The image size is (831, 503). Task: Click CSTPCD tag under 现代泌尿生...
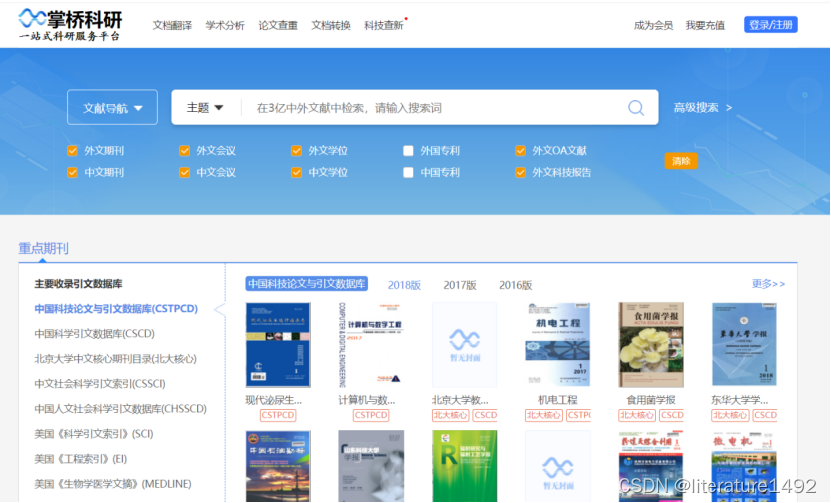[x=278, y=415]
